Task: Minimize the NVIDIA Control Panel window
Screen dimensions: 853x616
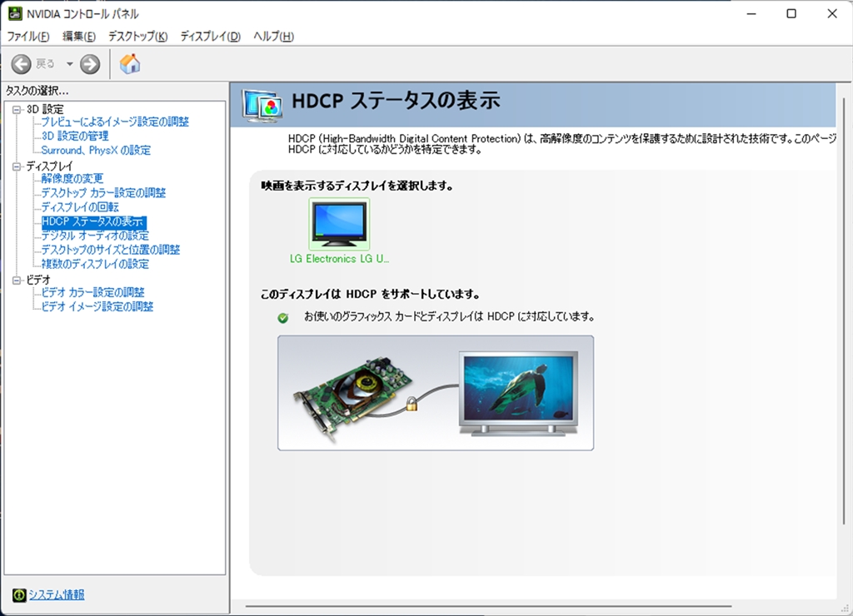Action: [x=752, y=13]
